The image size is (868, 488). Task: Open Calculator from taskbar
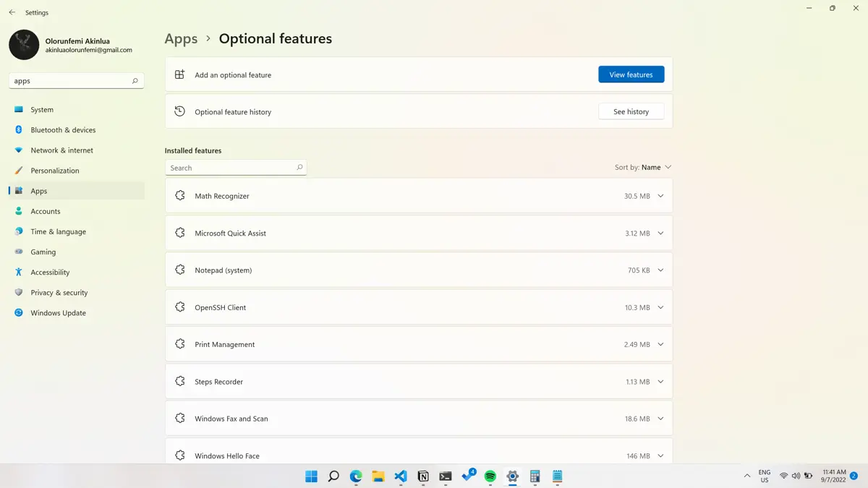535,476
